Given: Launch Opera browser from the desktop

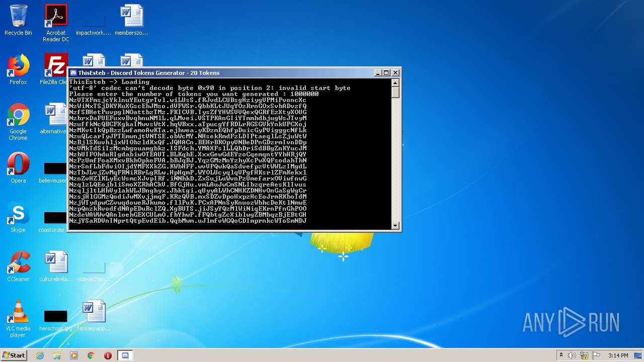Looking at the screenshot, I should (18, 168).
